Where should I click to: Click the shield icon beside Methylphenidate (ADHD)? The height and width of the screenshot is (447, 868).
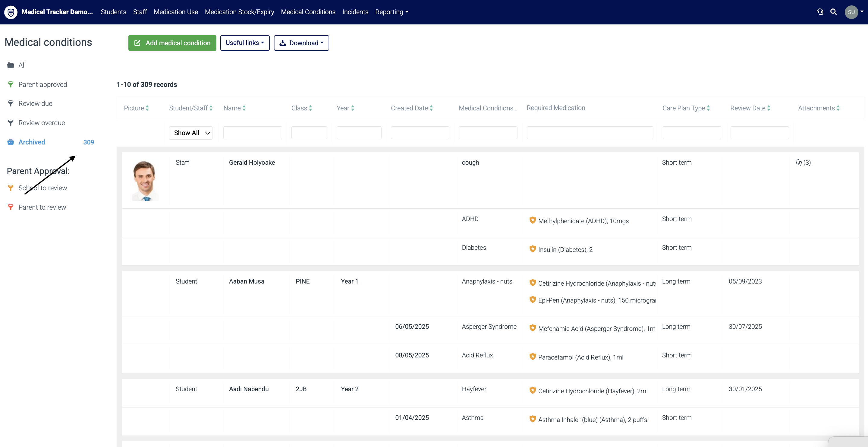click(532, 220)
